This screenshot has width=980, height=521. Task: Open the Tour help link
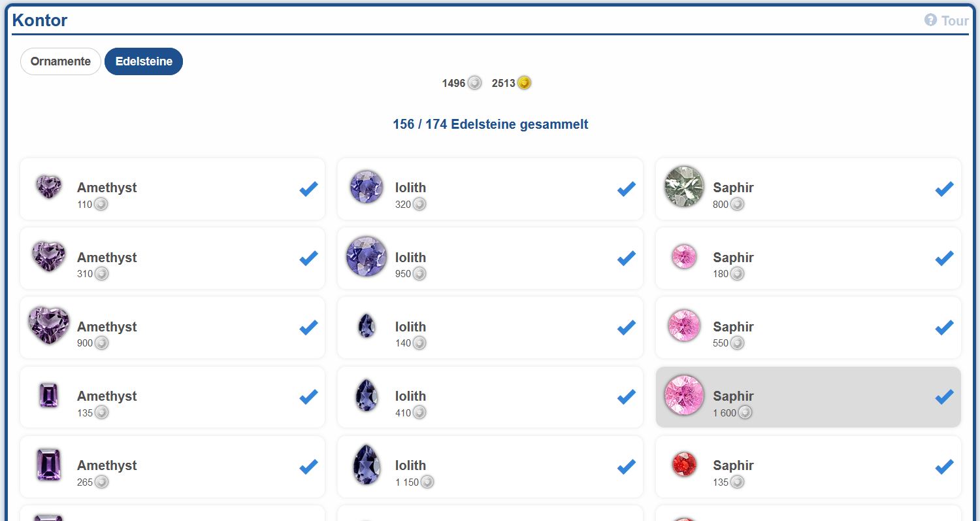tap(947, 20)
